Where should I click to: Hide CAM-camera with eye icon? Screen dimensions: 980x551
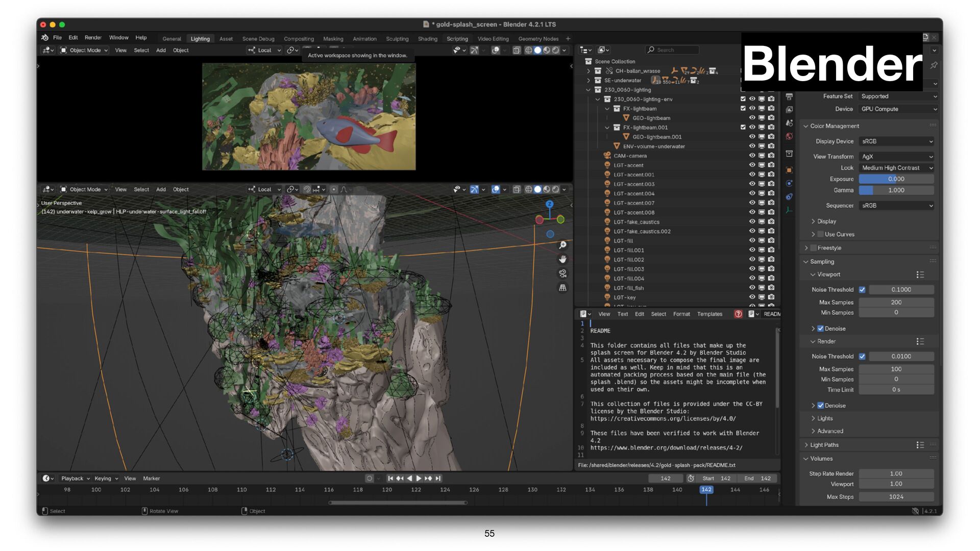(752, 156)
